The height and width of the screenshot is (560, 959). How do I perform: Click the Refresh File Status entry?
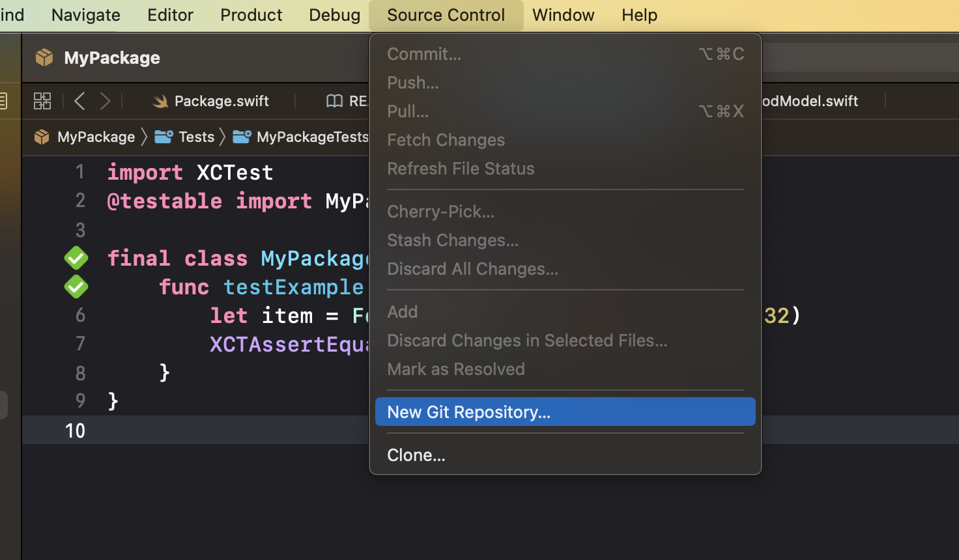tap(565, 169)
